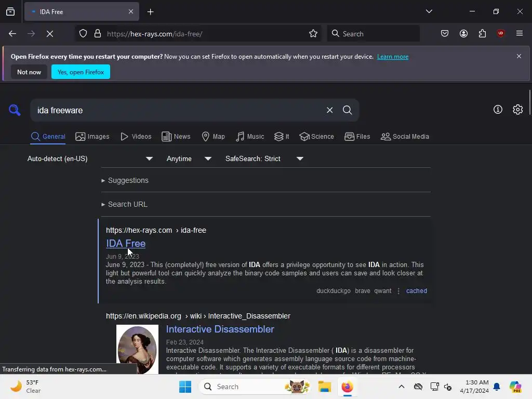Open the tracking protection shield icon

(x=83, y=34)
